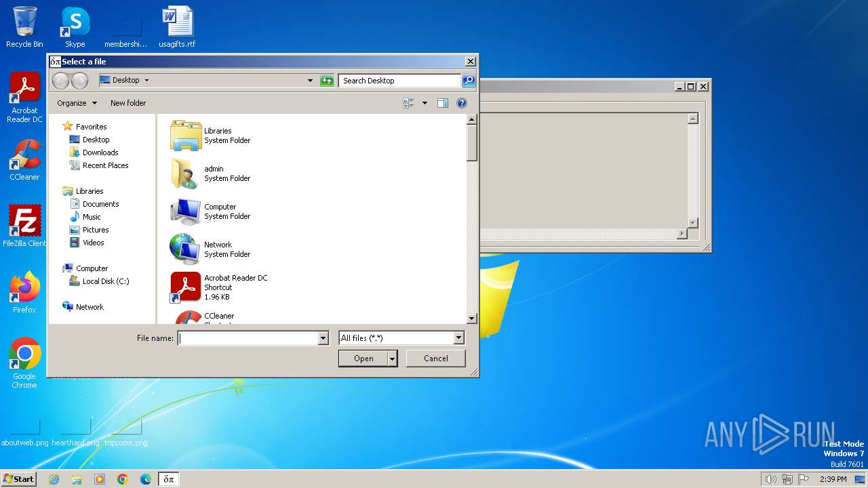Select the Acrobat Reader DC desktop shortcut

pyautogui.click(x=24, y=98)
